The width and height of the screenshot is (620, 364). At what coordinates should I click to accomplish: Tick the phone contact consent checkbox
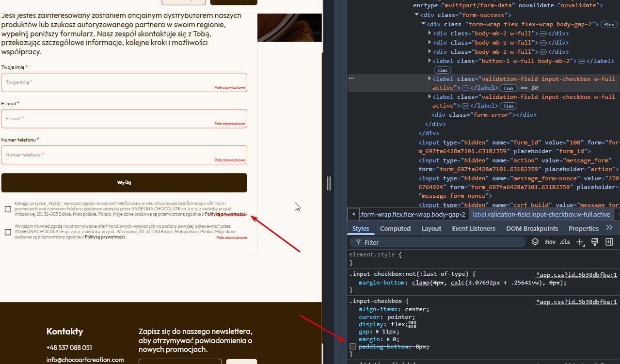coord(8,209)
